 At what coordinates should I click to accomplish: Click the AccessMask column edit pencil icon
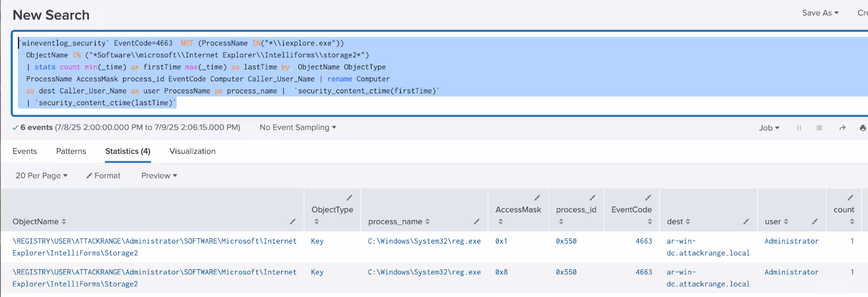pyautogui.click(x=537, y=198)
